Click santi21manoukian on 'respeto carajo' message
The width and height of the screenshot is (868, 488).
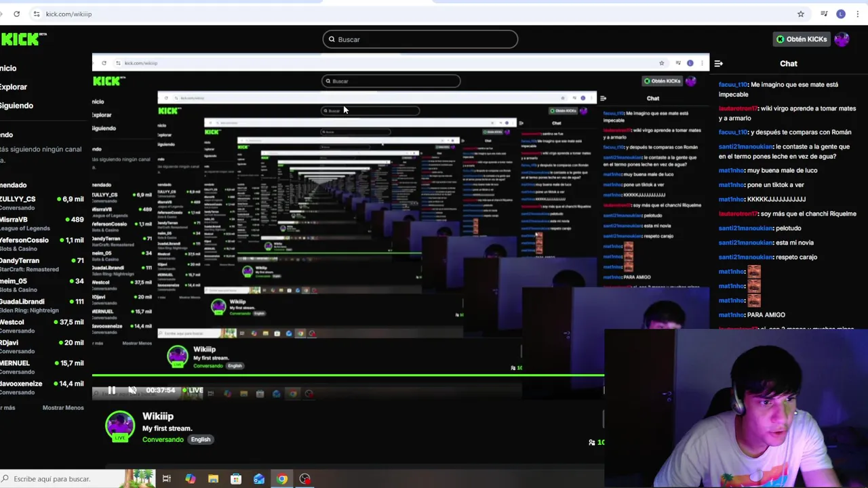click(x=745, y=258)
